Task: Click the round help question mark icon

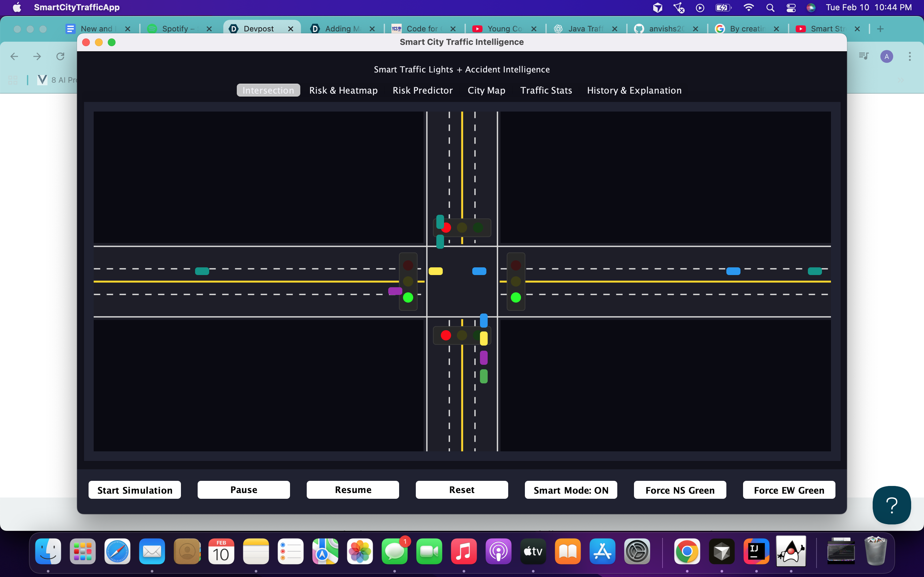Action: 891,505
